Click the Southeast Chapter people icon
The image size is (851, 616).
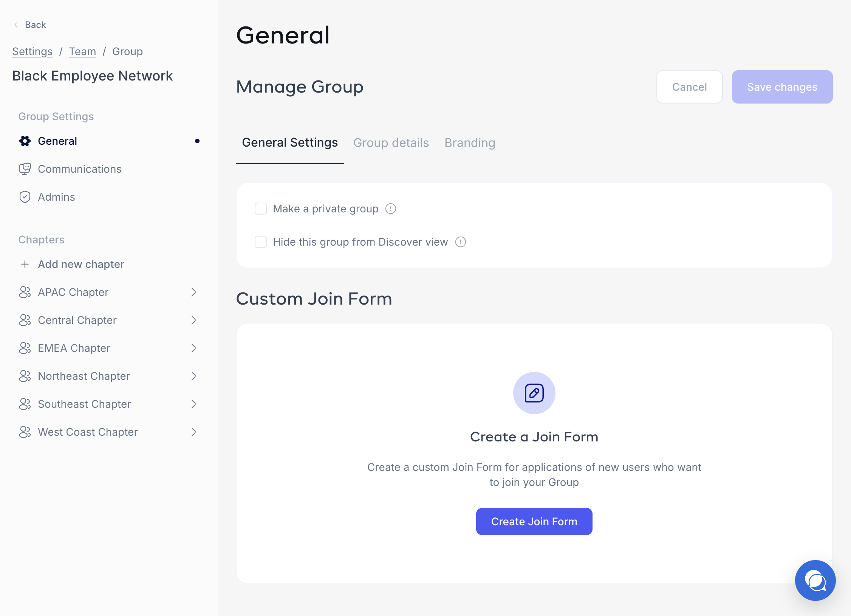coord(25,404)
